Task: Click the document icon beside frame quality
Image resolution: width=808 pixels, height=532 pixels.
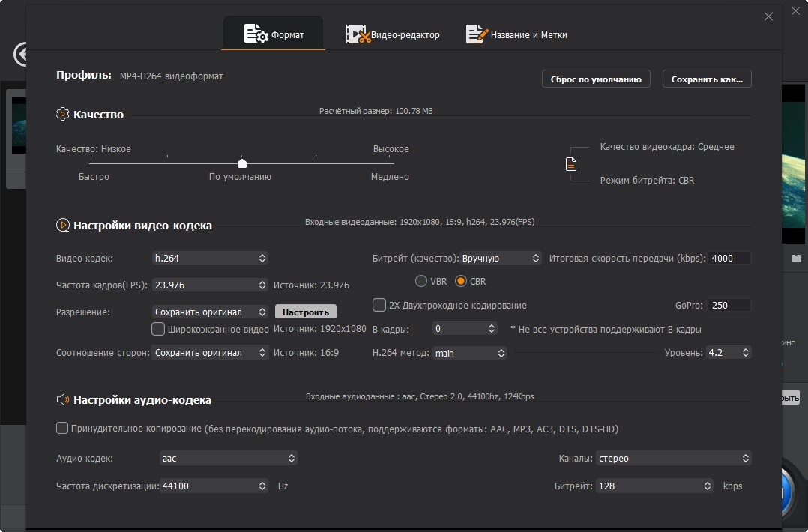Action: click(571, 164)
